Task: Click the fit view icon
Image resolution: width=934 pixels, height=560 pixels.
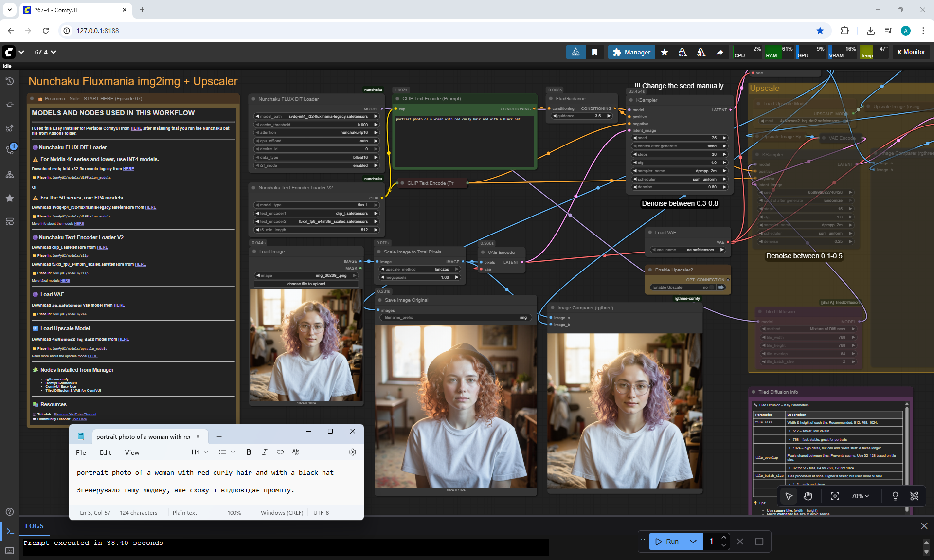Action: click(x=835, y=496)
